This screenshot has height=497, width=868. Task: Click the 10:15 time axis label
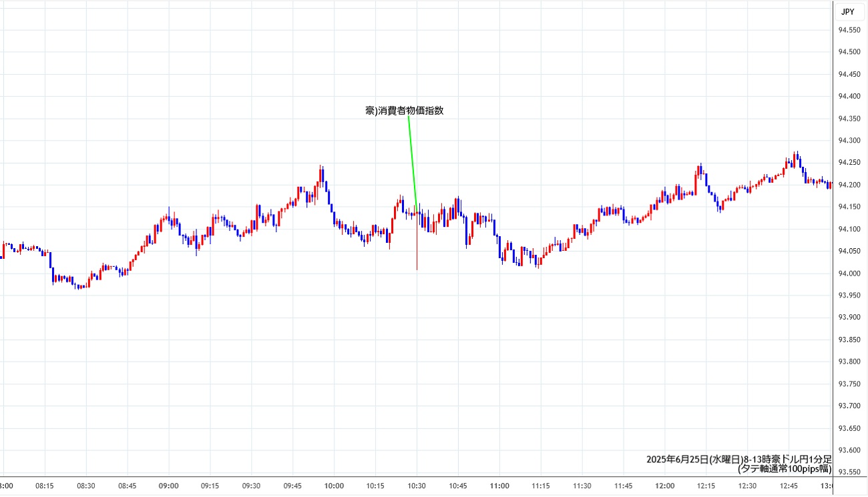tap(376, 486)
